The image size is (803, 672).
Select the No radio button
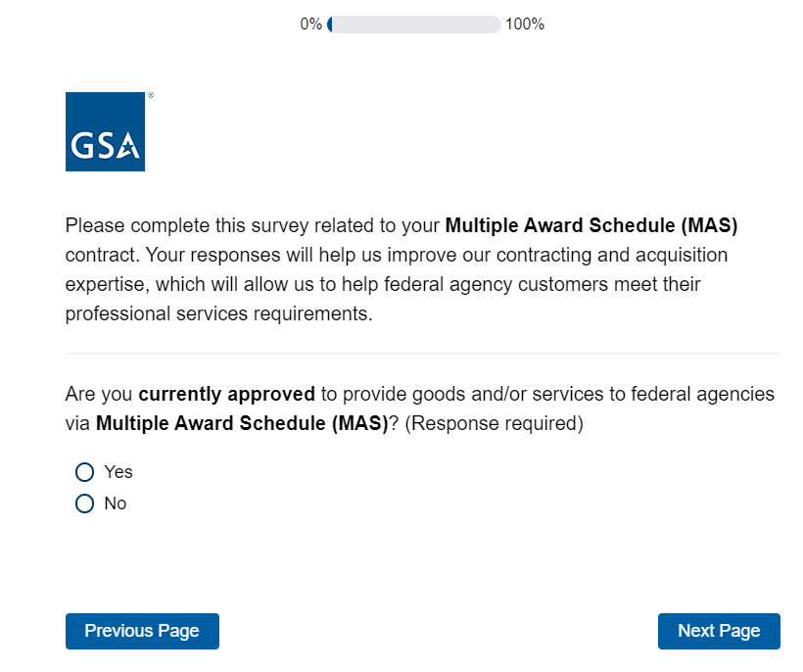(x=85, y=504)
